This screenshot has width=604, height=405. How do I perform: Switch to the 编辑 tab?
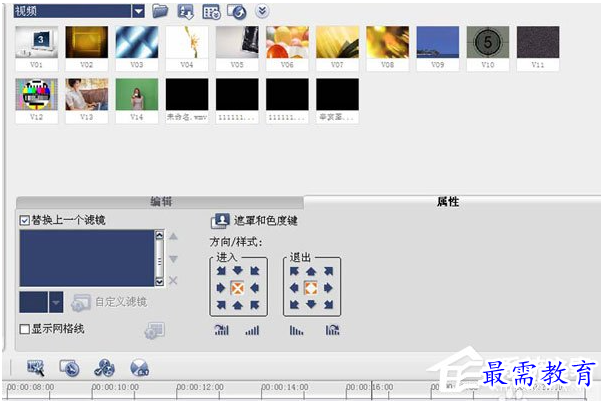point(161,202)
